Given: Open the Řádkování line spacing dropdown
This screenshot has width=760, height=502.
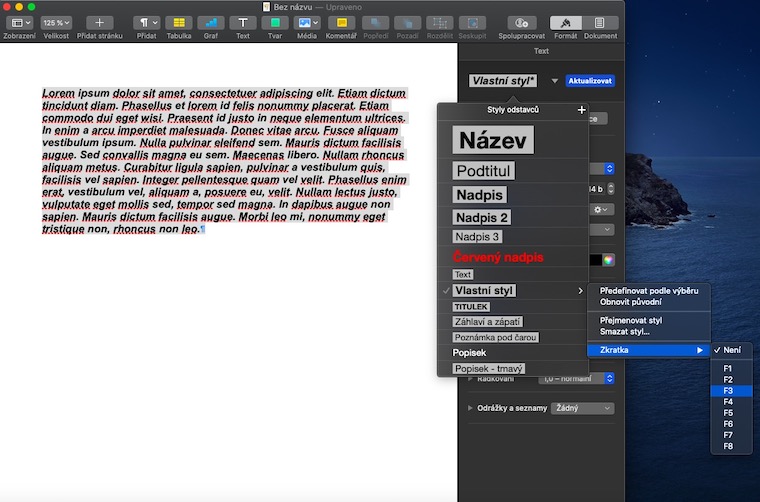Looking at the screenshot, I should click(576, 378).
